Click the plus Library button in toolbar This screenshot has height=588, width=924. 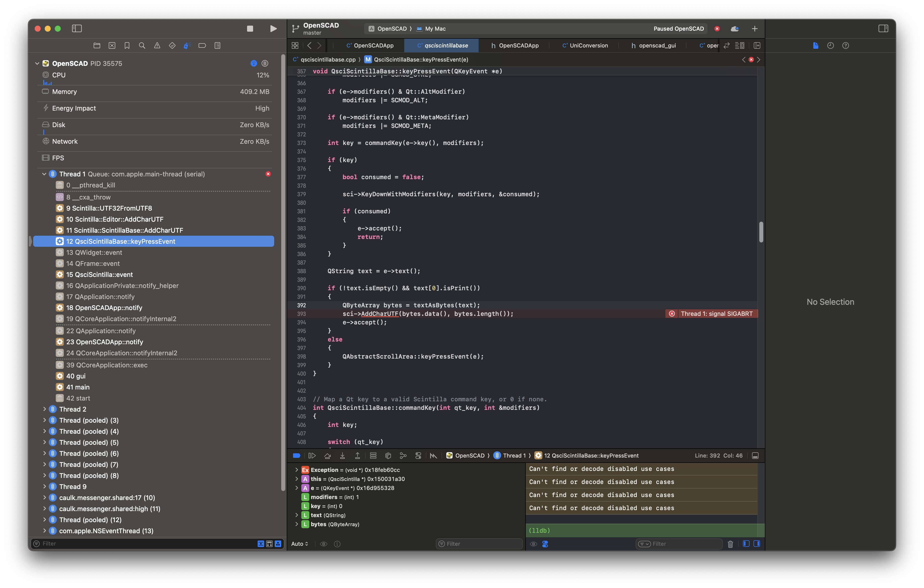(x=755, y=28)
